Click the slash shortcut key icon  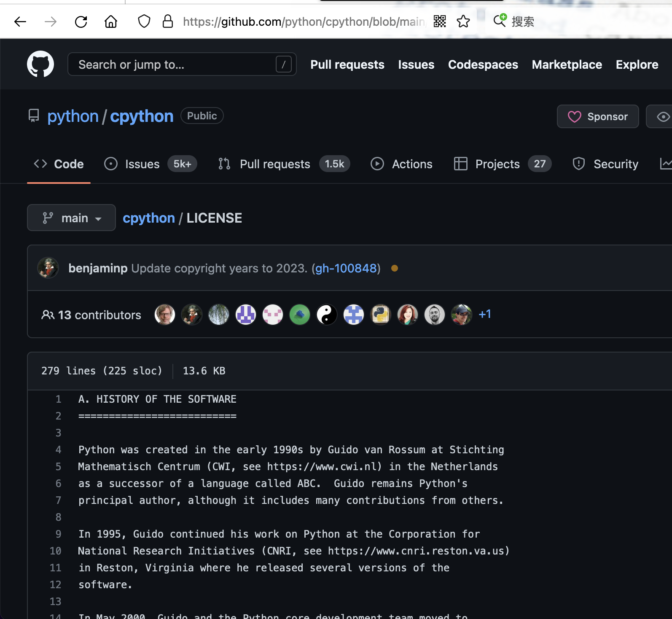[284, 64]
